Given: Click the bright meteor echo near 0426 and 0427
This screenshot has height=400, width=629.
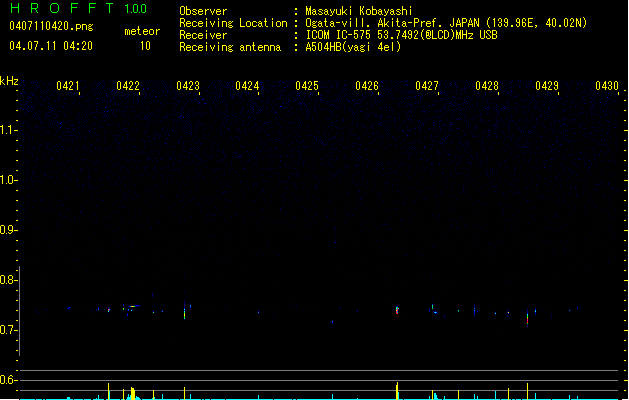Looking at the screenshot, I should [x=397, y=310].
